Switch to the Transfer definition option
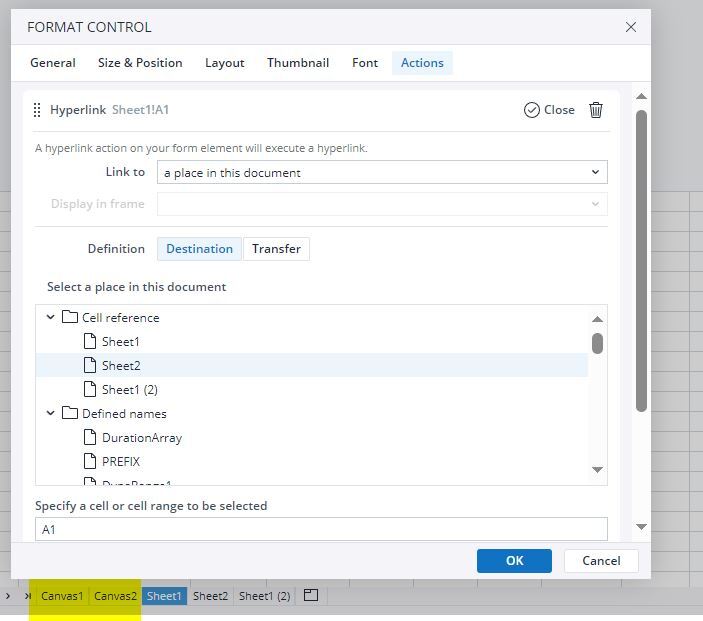 (276, 249)
